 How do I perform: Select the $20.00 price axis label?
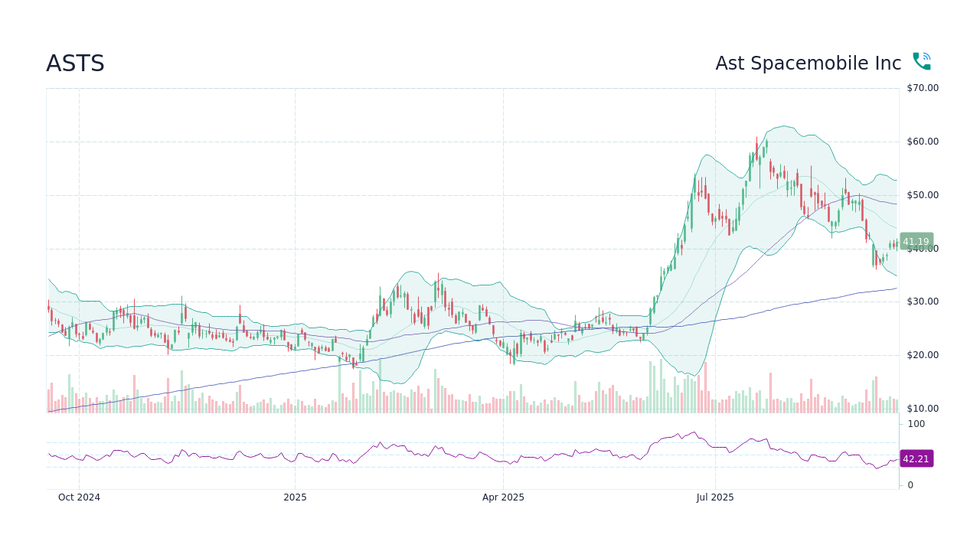922,355
